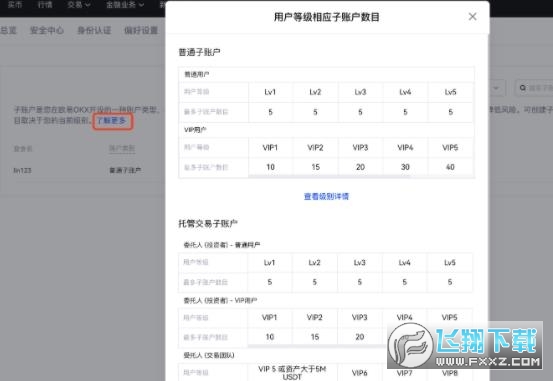Click the VIP5 cell showing 40 sub-accounts
Viewport: 553px width, 381px height.
coord(450,167)
